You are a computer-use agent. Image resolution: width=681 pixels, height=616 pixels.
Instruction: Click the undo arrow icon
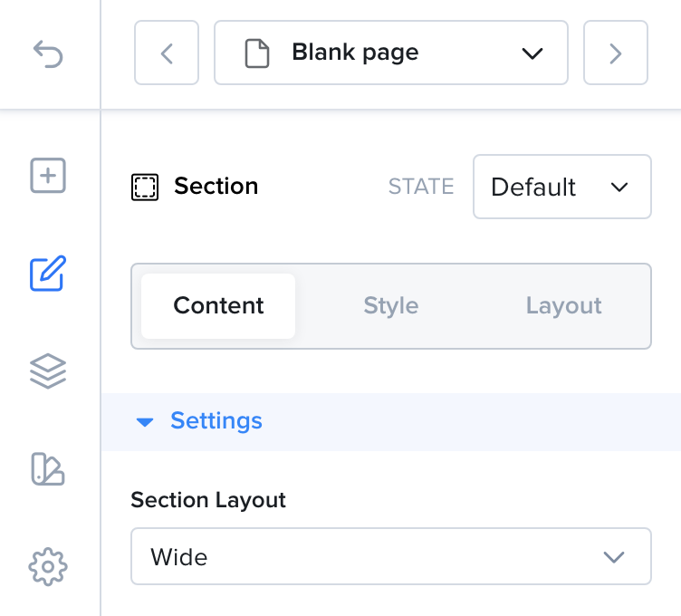[48, 53]
